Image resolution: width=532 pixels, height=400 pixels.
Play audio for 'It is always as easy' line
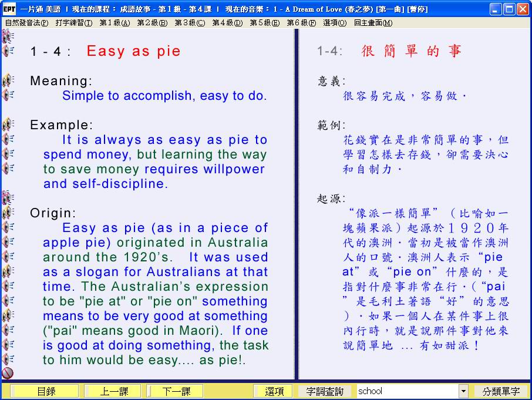[8, 139]
